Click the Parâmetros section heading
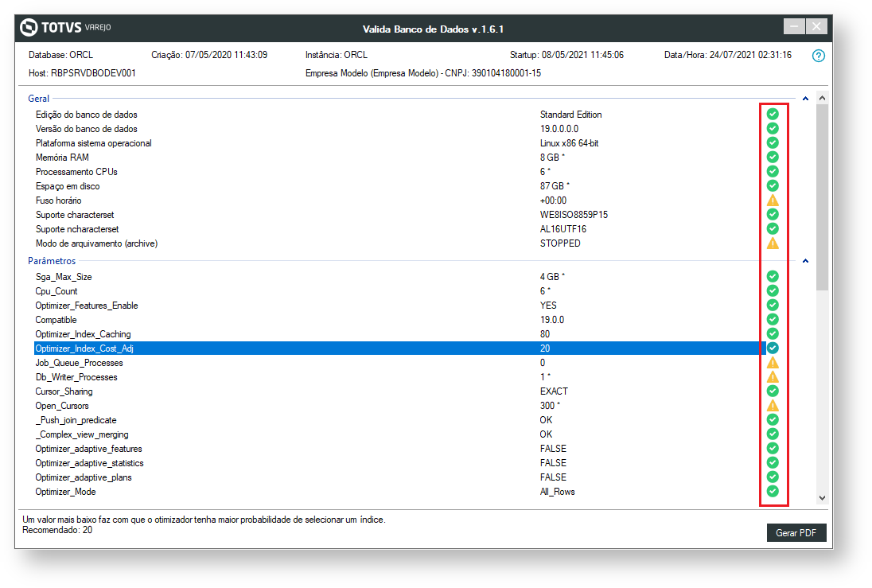Image resolution: width=872 pixels, height=588 pixels. pos(52,261)
